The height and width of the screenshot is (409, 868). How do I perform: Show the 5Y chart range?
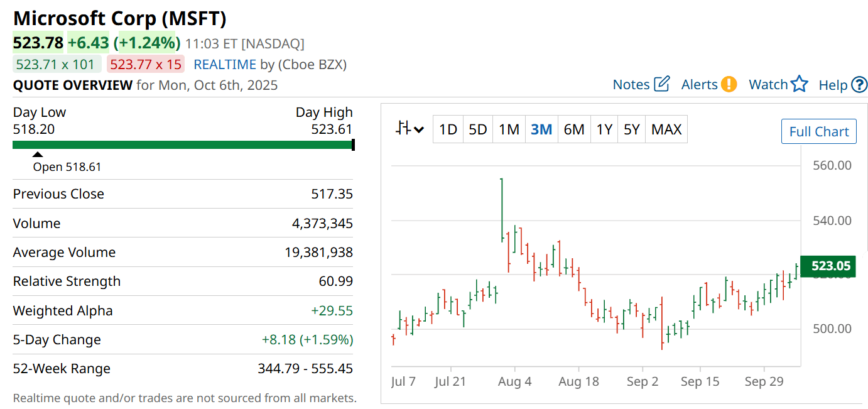point(632,129)
